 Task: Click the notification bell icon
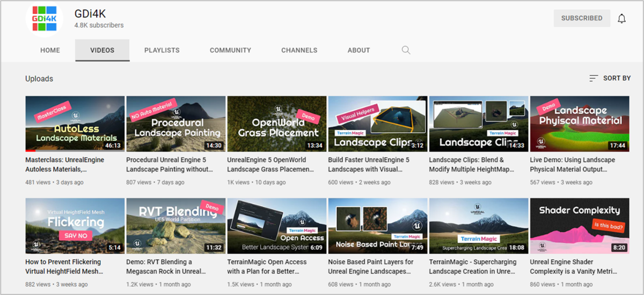(x=621, y=18)
